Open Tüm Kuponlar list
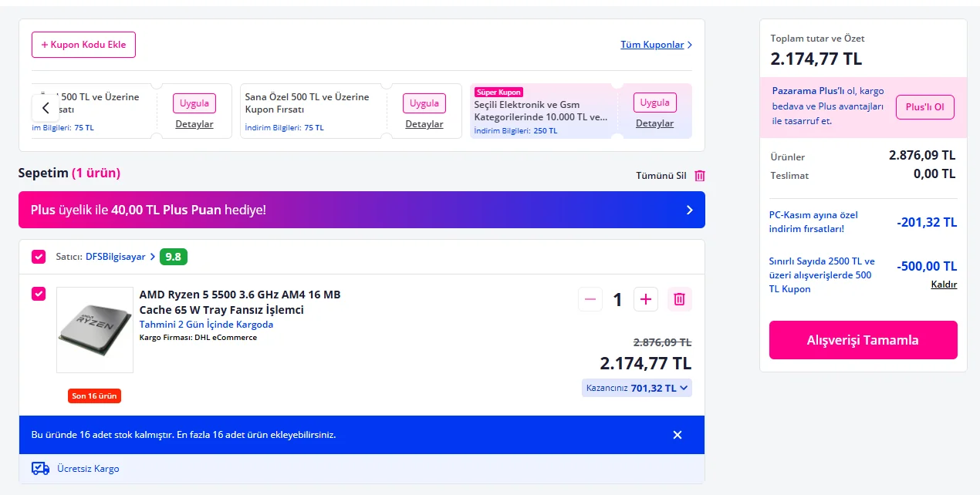The height and width of the screenshot is (495, 980). tap(656, 45)
